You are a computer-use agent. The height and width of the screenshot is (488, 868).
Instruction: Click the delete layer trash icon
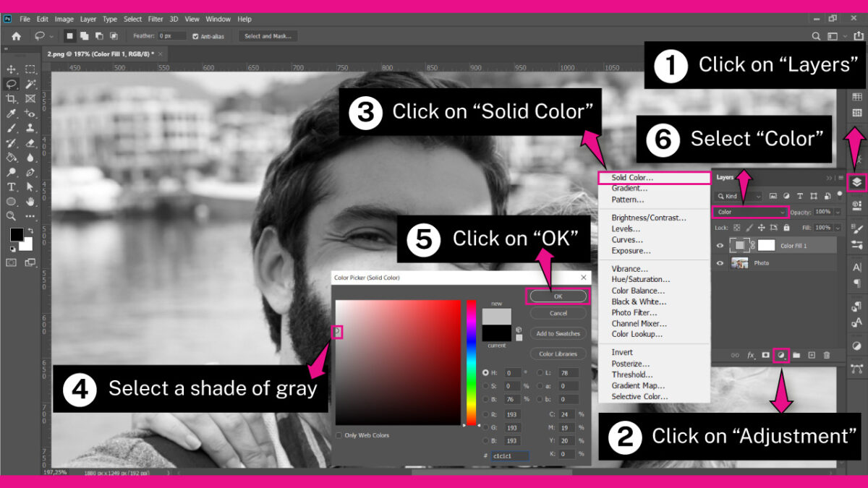tap(826, 354)
